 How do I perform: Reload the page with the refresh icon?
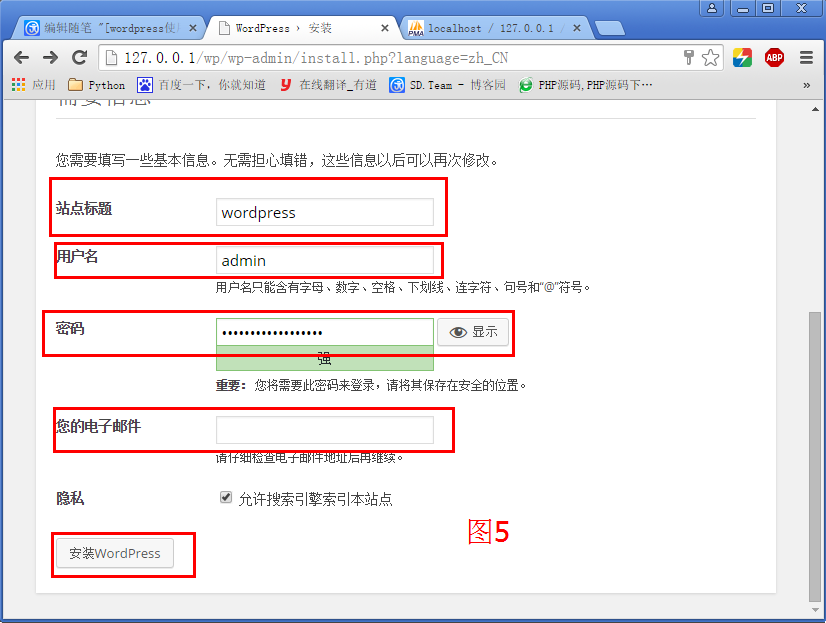coord(80,57)
